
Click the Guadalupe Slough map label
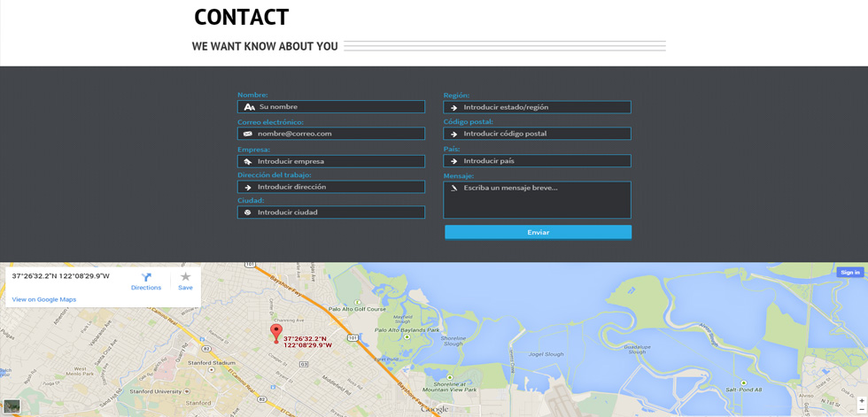[x=637, y=349]
